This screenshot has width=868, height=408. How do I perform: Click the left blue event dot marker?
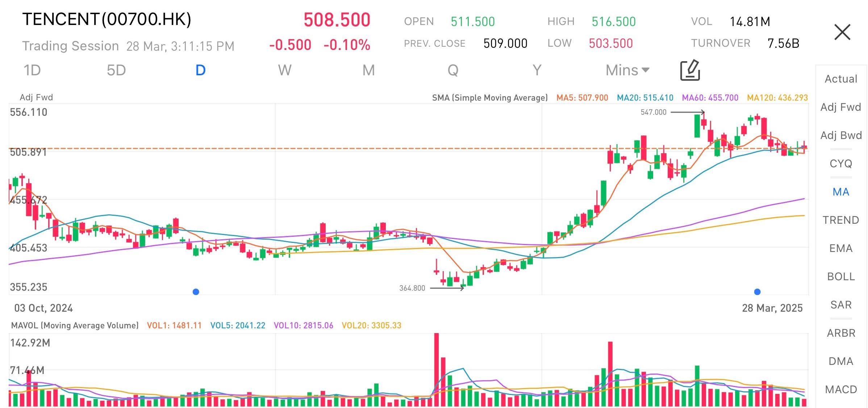(x=196, y=292)
